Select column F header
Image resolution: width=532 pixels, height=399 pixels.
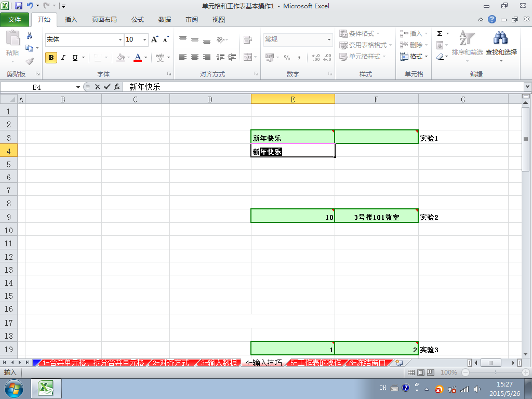coord(376,99)
